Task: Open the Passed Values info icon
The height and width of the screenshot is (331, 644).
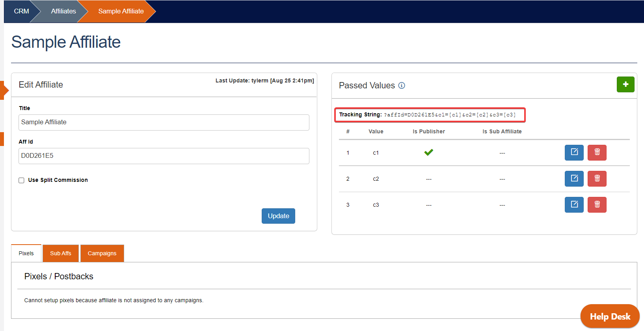Action: point(402,86)
